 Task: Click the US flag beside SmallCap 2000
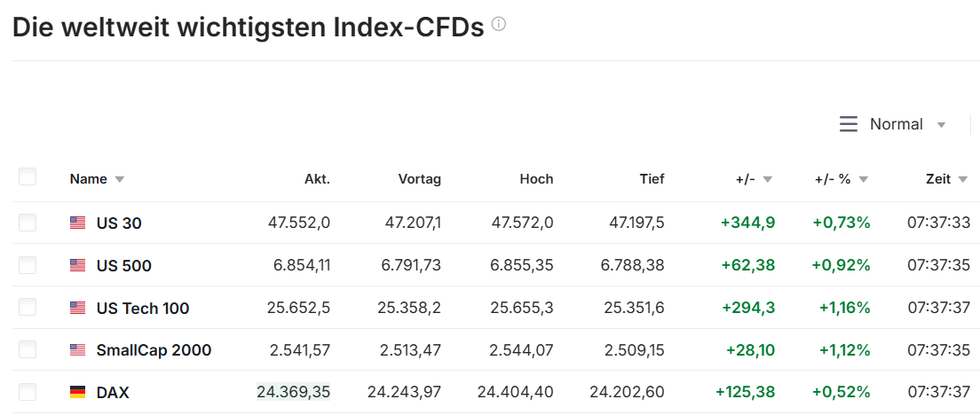pyautogui.click(x=78, y=350)
